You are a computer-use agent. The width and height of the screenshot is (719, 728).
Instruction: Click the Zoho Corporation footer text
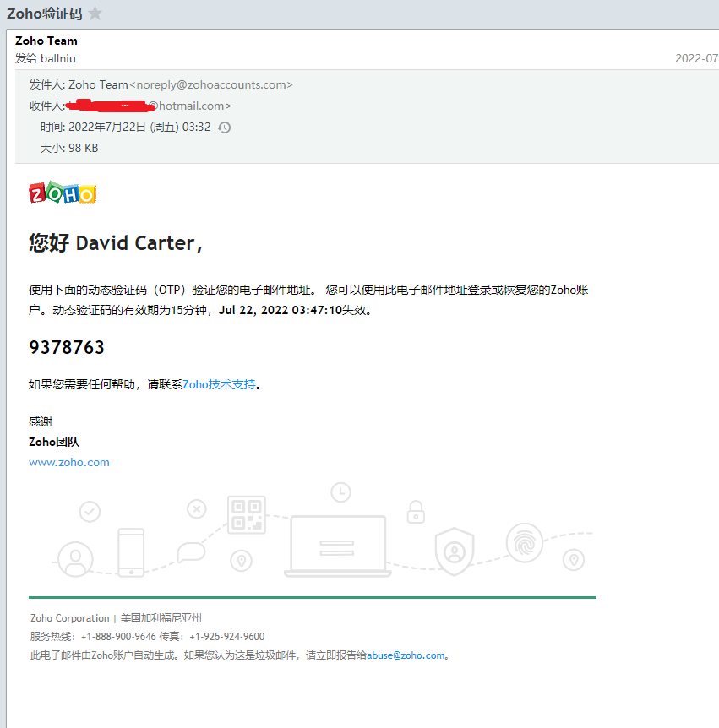(69, 618)
